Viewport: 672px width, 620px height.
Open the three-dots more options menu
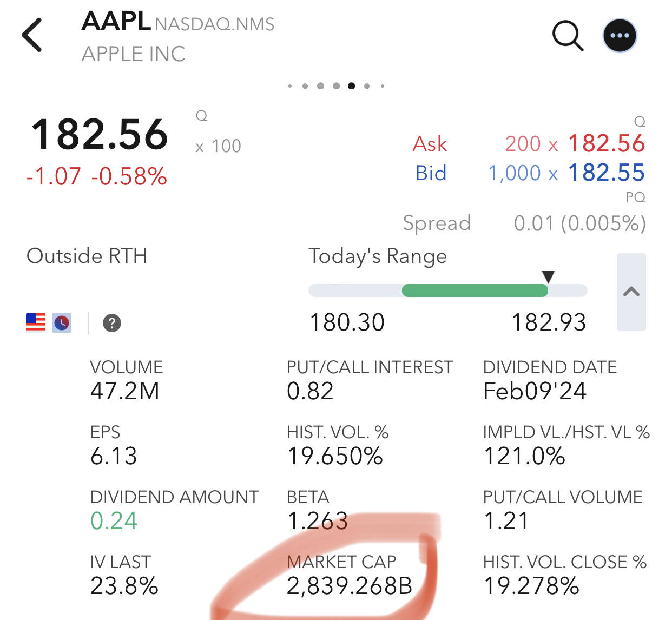[x=620, y=36]
